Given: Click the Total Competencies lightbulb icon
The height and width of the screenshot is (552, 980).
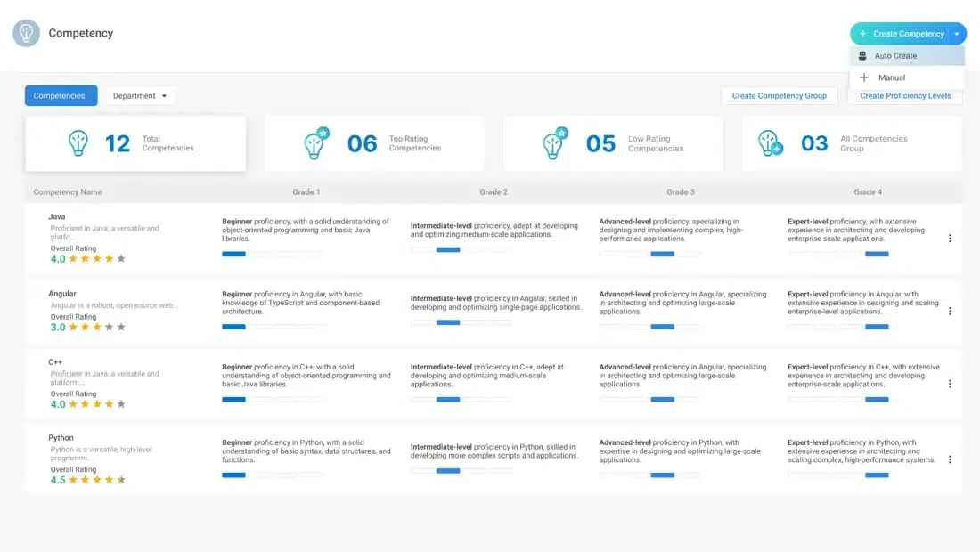Looking at the screenshot, I should click(78, 143).
